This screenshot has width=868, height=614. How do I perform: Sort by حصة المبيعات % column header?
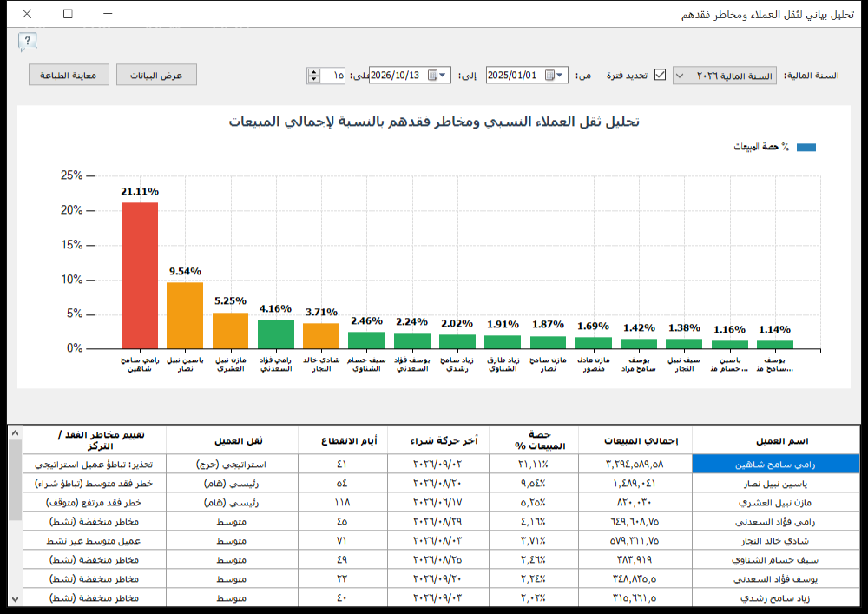click(x=534, y=440)
